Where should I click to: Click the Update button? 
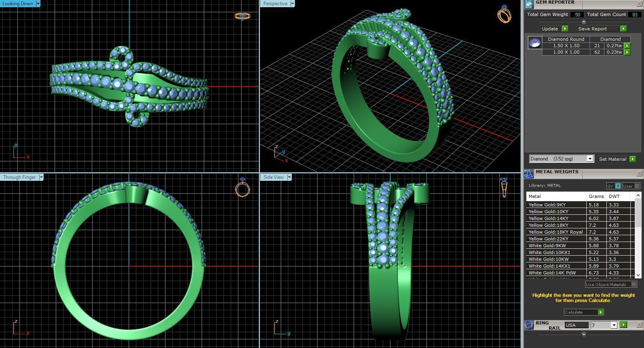pyautogui.click(x=550, y=29)
